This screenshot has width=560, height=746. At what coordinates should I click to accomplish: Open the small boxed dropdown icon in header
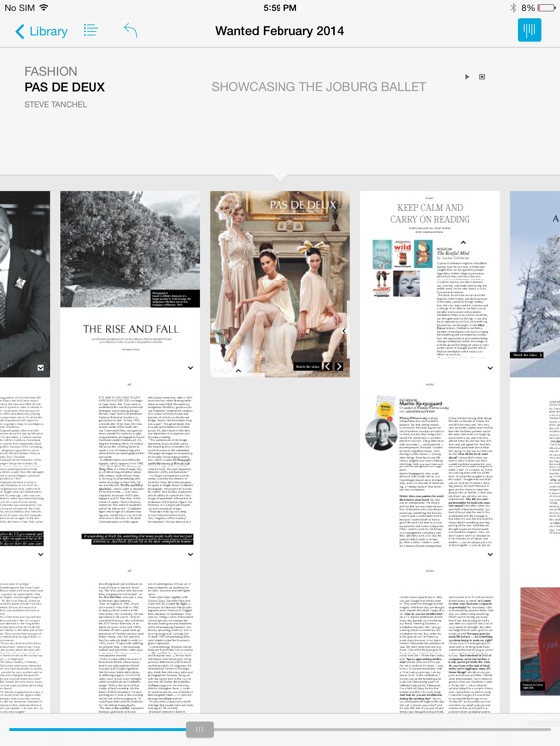[x=482, y=77]
